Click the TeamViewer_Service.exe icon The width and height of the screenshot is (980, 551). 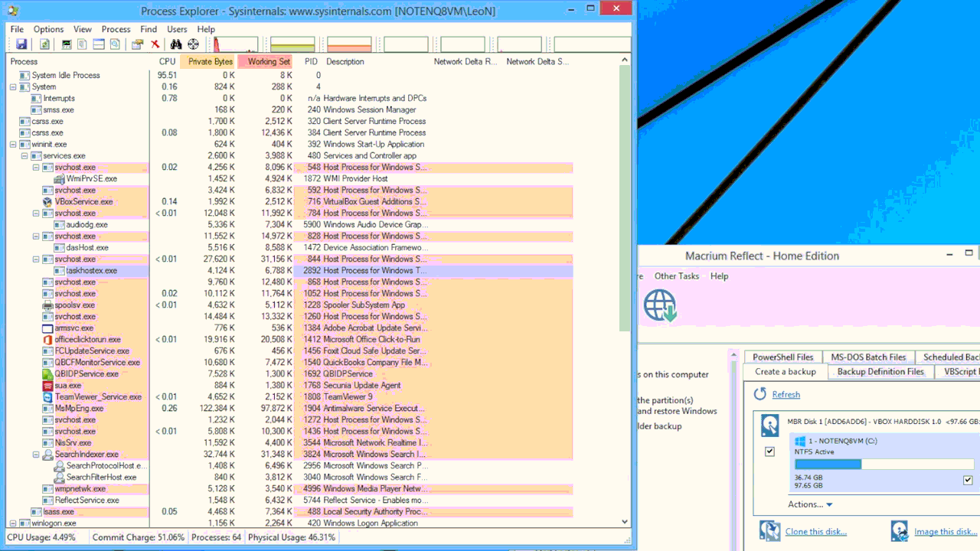47,397
